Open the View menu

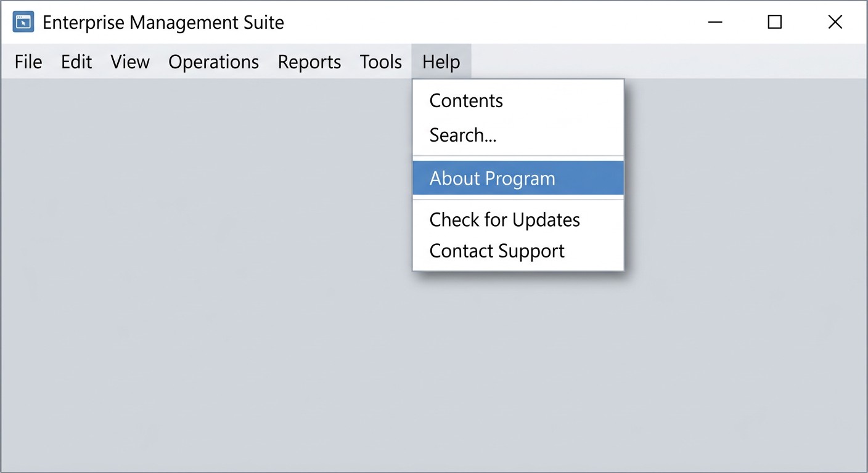(130, 62)
